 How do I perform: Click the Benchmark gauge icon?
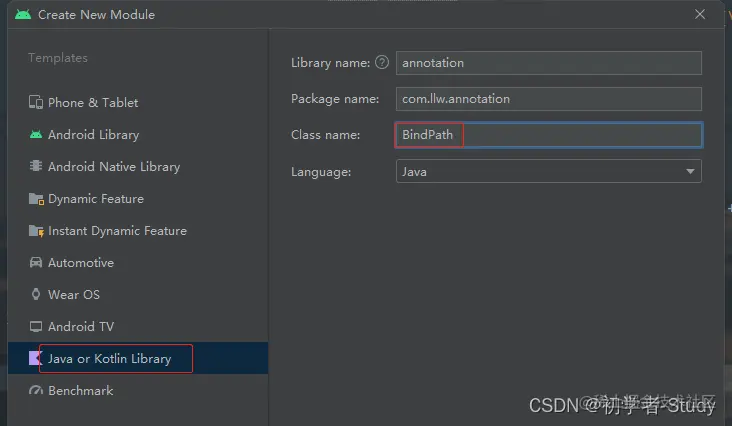[x=36, y=391]
